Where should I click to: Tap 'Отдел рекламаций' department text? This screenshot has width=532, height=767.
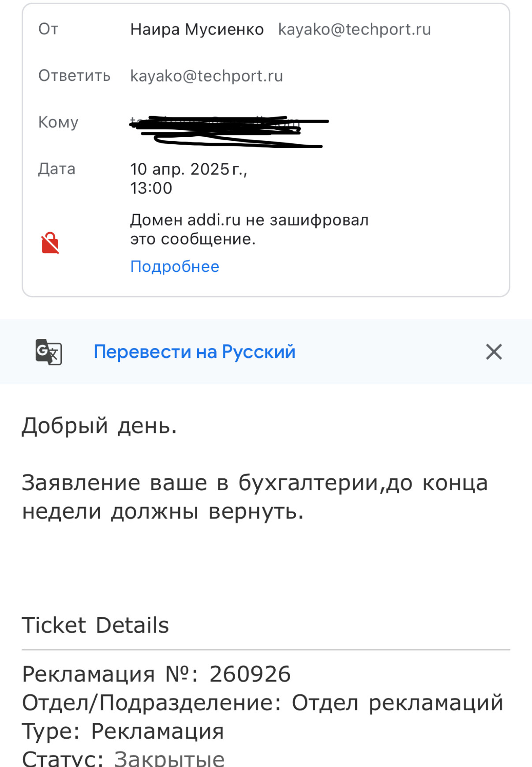pyautogui.click(x=397, y=703)
